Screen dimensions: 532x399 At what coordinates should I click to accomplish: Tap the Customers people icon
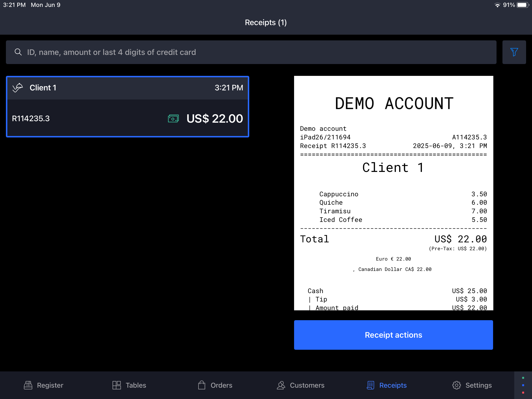(x=281, y=385)
